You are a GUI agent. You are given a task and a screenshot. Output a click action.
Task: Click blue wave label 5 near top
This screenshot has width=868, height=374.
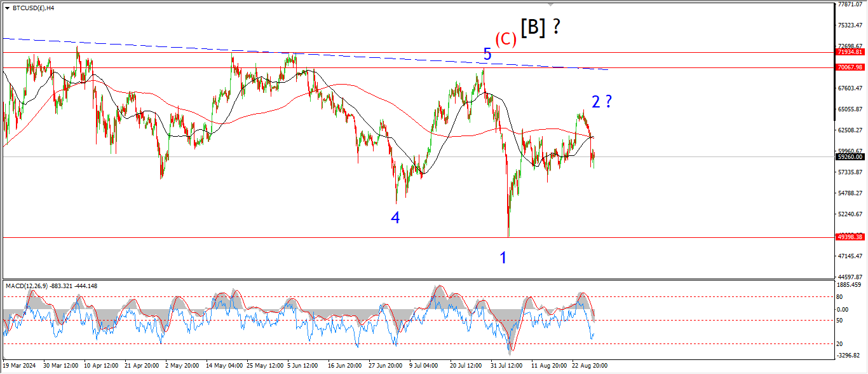click(x=487, y=54)
